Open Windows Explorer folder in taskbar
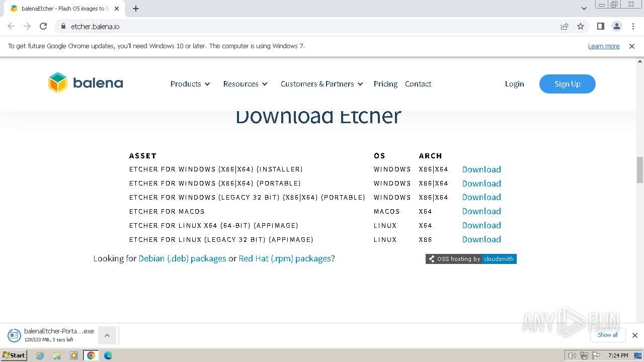This screenshot has width=644, height=362. [x=57, y=355]
